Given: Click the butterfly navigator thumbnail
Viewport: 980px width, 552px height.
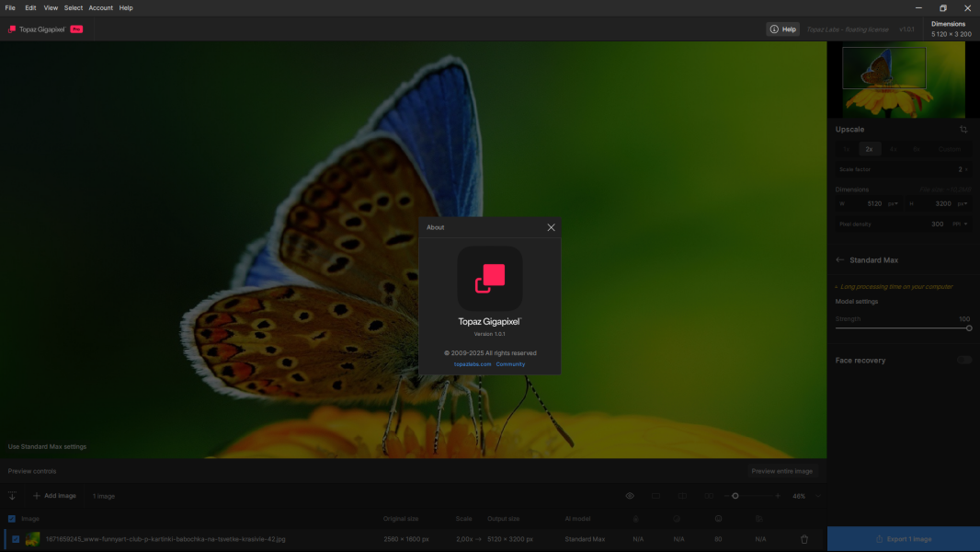Looking at the screenshot, I should [896, 79].
